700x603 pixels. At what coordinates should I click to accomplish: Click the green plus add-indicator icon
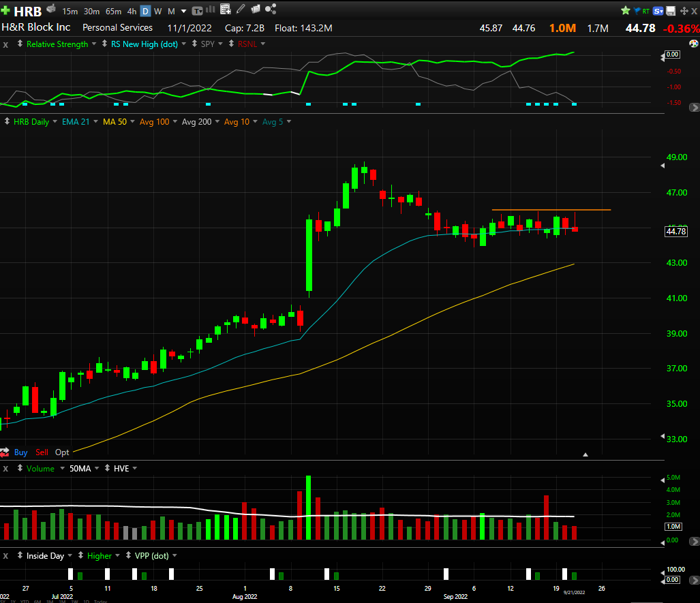coord(5,10)
